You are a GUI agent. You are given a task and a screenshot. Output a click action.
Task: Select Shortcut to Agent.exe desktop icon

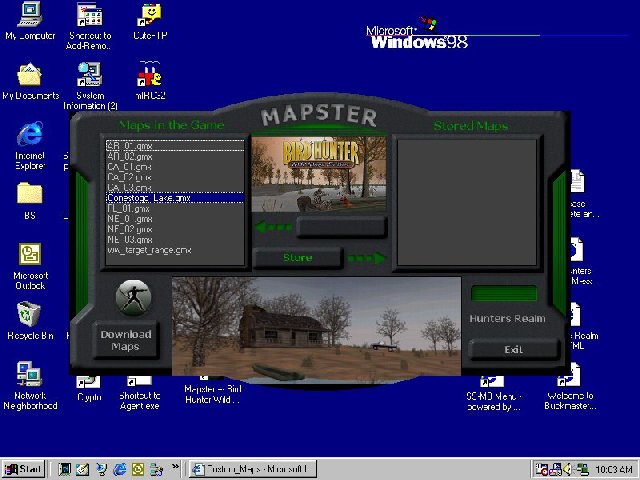(140, 393)
